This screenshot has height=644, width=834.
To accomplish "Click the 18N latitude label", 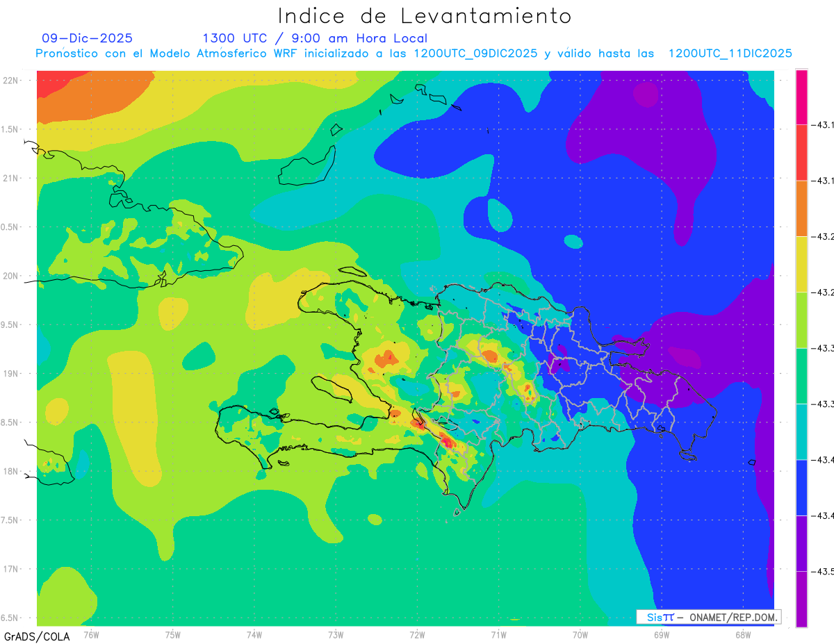I will [12, 471].
